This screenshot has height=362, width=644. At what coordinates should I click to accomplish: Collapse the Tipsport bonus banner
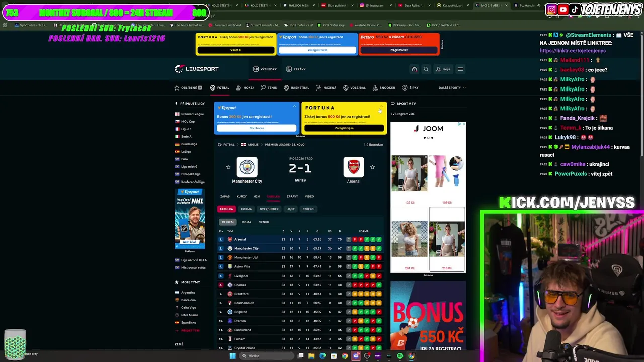point(294,106)
